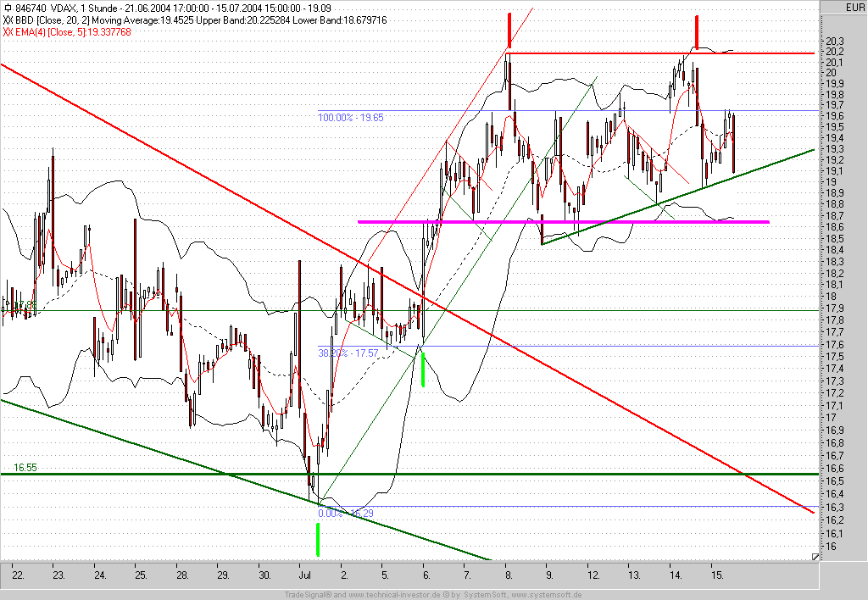Click the date label 23. on time axis
868x600 pixels.
[x=58, y=575]
